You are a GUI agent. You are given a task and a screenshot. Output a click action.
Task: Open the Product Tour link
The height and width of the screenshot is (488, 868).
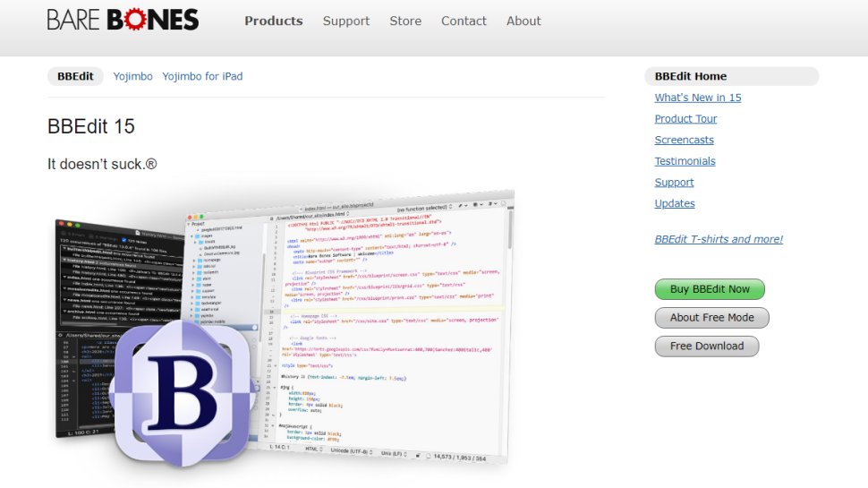685,118
